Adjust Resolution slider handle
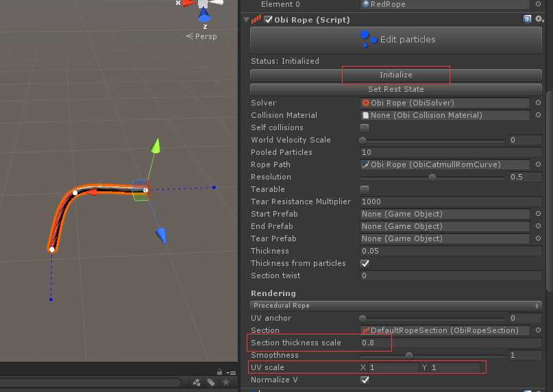The height and width of the screenshot is (392, 553). 432,177
